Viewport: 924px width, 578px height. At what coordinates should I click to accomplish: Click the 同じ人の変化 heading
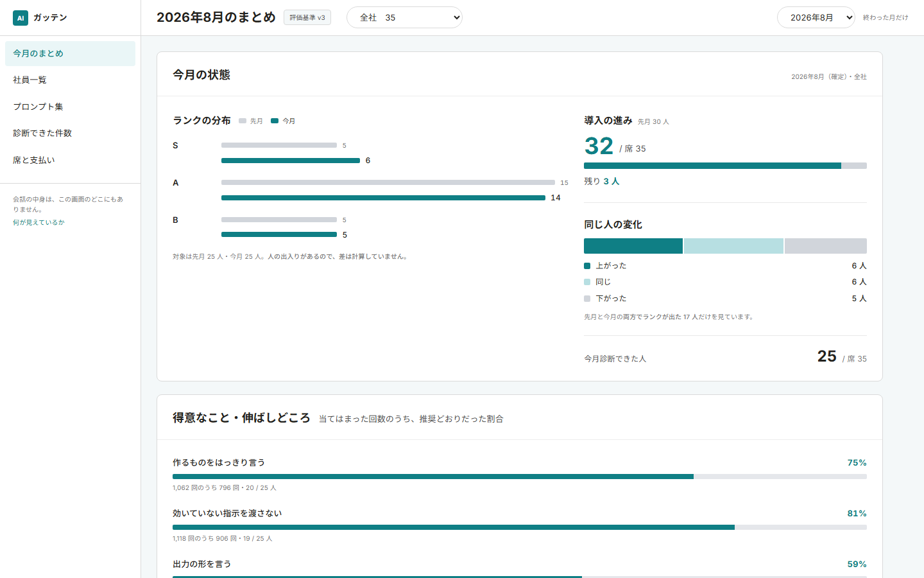pos(613,225)
